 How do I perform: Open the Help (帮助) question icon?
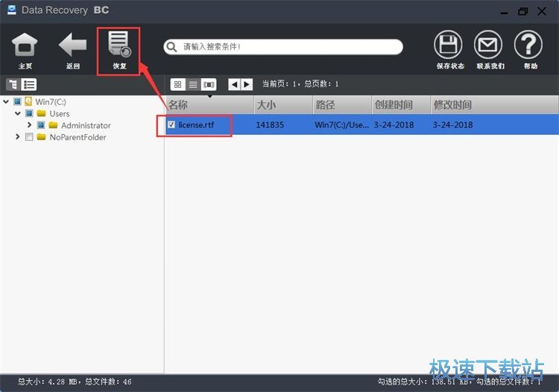pos(528,45)
